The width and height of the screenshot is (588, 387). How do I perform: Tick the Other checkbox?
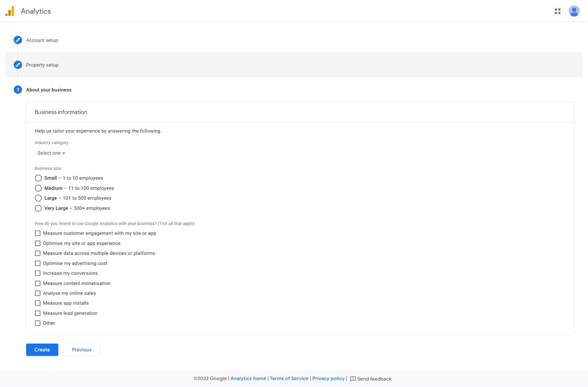[37, 323]
